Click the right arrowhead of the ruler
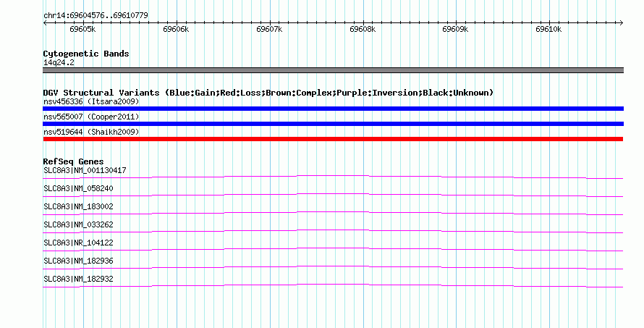Screen dimensions: 644x328 pos(622,22)
